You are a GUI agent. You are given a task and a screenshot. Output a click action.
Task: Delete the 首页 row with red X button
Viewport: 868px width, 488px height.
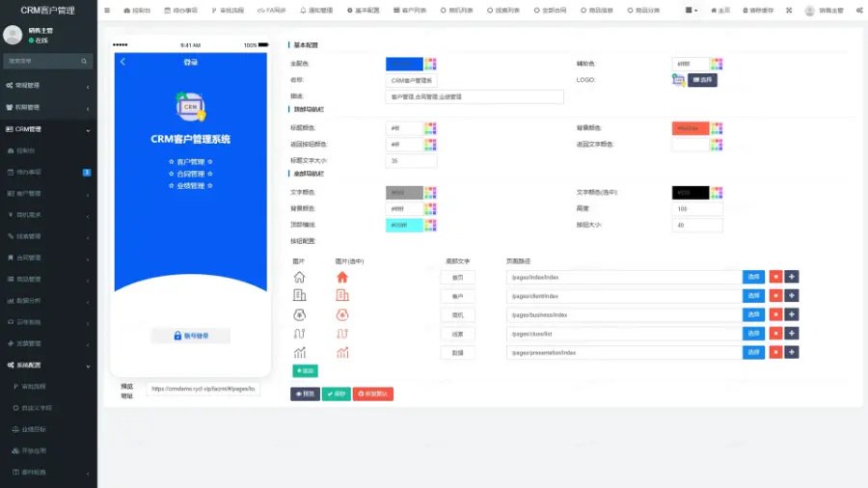coord(774,277)
